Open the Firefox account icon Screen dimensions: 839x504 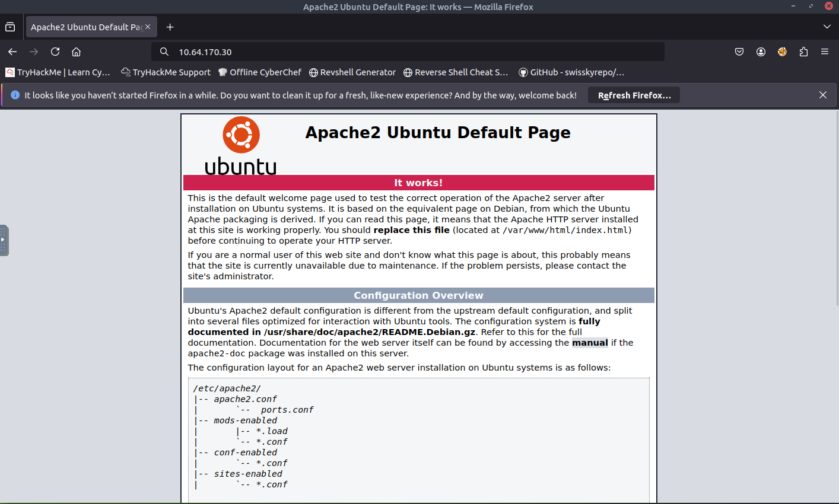(761, 52)
